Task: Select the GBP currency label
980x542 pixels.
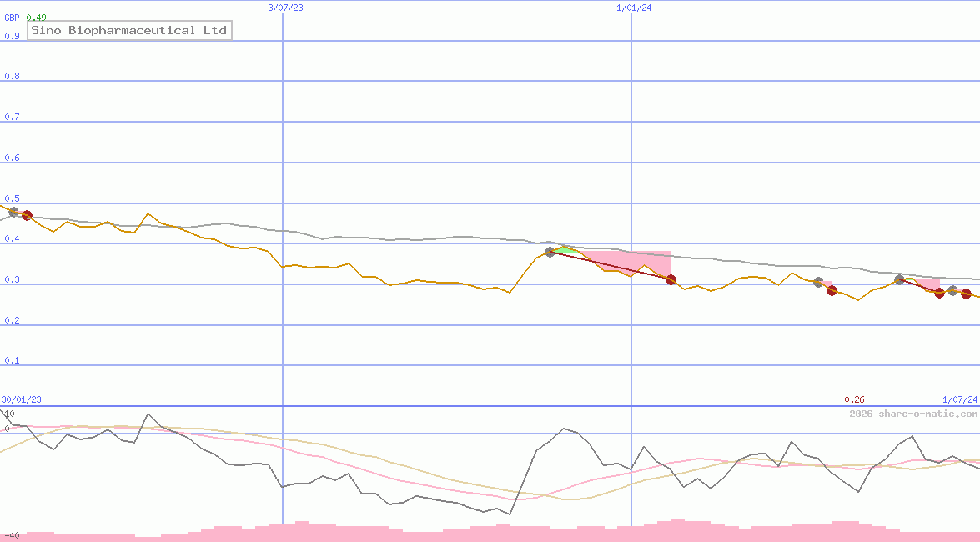Action: click(x=10, y=18)
